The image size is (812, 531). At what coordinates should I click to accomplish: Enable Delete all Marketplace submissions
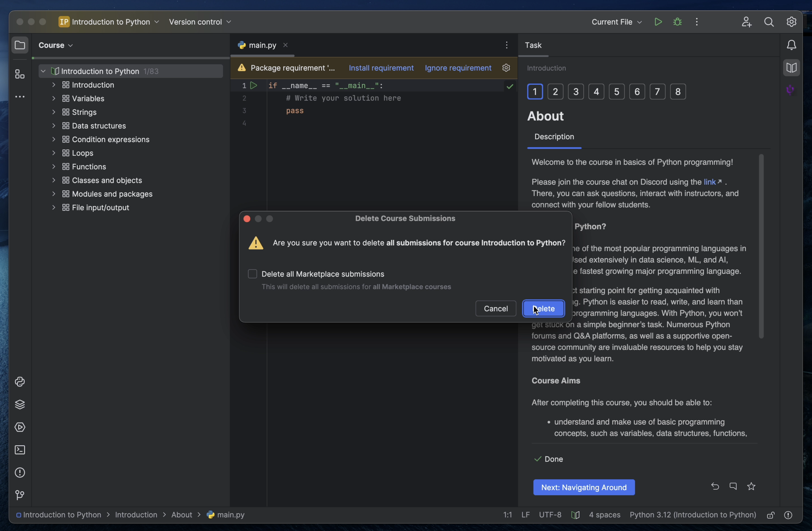(252, 274)
